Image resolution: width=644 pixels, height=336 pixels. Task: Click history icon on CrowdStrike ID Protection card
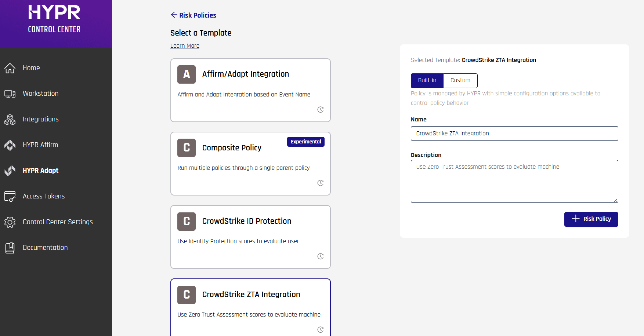(x=320, y=256)
